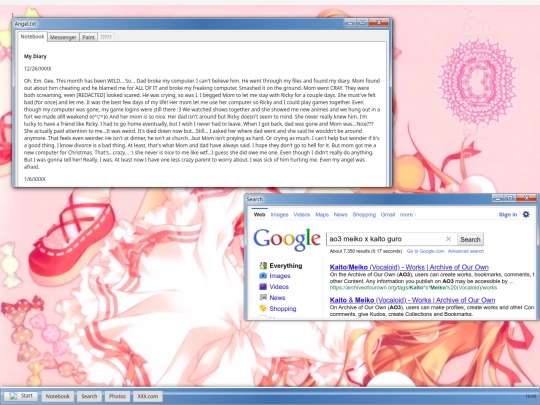This screenshot has height=405, width=540.
Task: Select the Videos filter in the sidebar
Action: [279, 287]
